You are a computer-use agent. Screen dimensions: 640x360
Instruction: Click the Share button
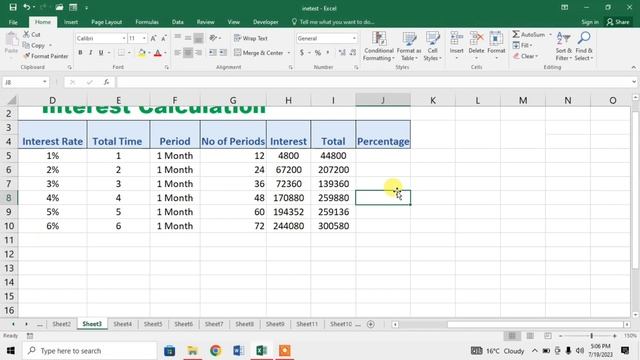[618, 22]
